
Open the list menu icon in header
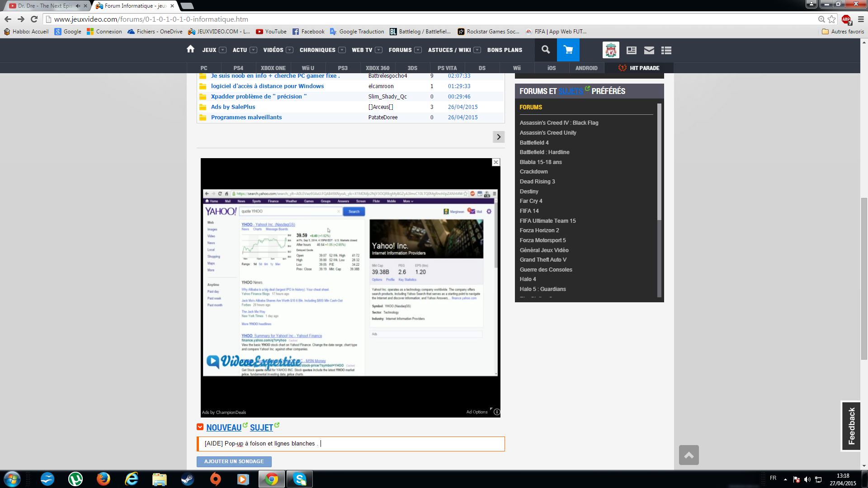pyautogui.click(x=666, y=50)
